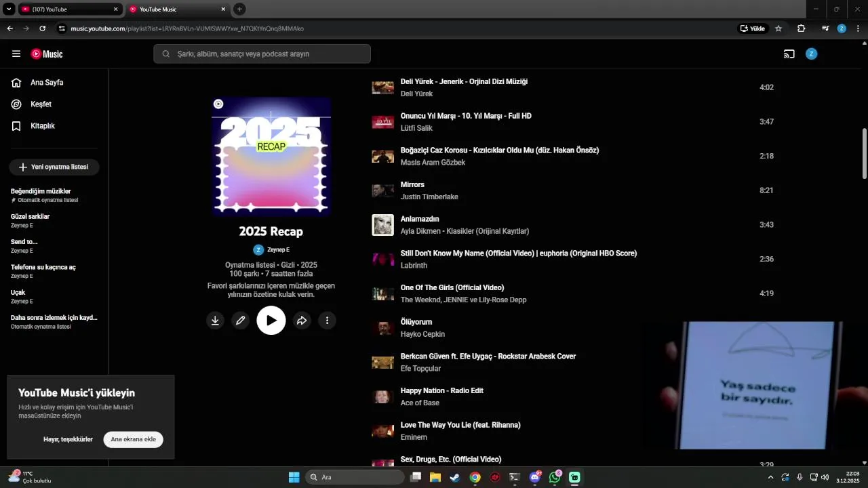Go back in browser history
Image resolution: width=868 pixels, height=488 pixels.
[9, 28]
